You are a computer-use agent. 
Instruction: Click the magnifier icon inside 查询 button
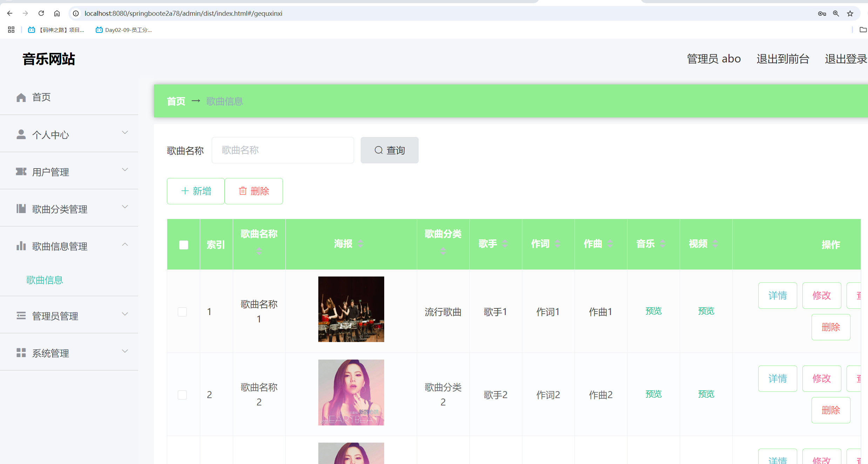[x=378, y=150]
